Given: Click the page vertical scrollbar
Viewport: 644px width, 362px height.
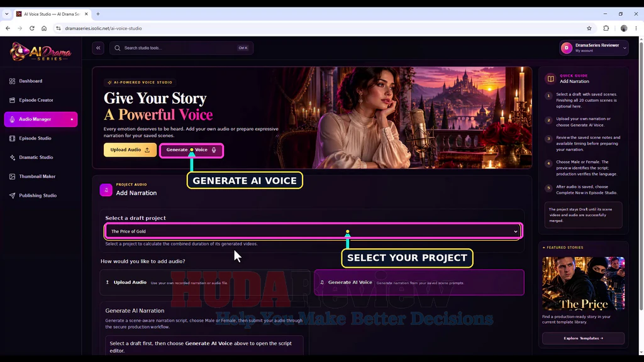Looking at the screenshot, I should 641,172.
